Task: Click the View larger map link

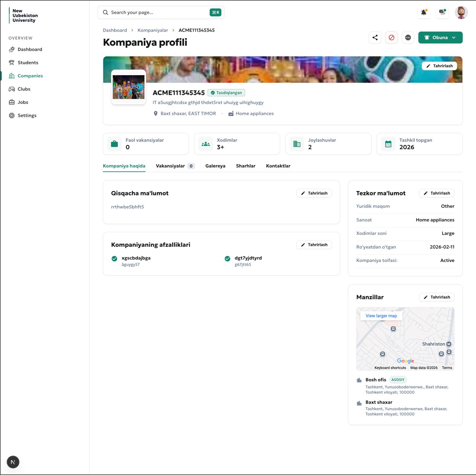Action: point(381,316)
